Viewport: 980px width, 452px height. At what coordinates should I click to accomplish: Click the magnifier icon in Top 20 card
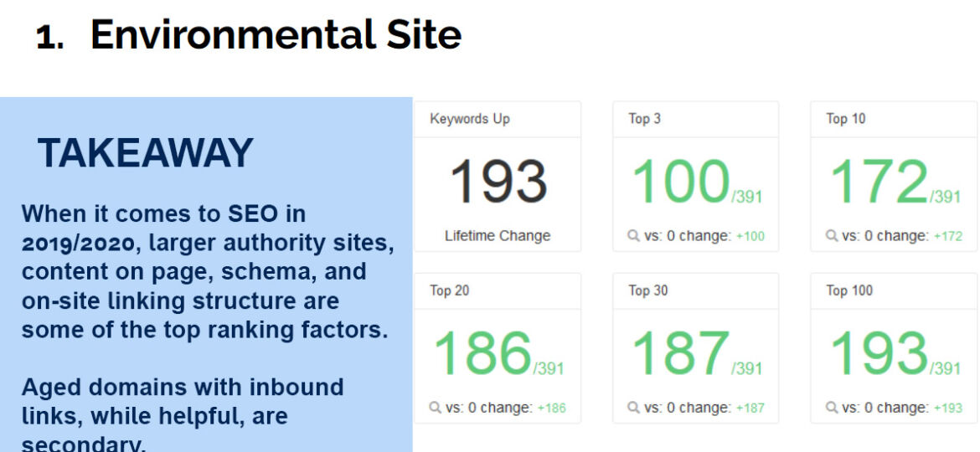tap(436, 408)
